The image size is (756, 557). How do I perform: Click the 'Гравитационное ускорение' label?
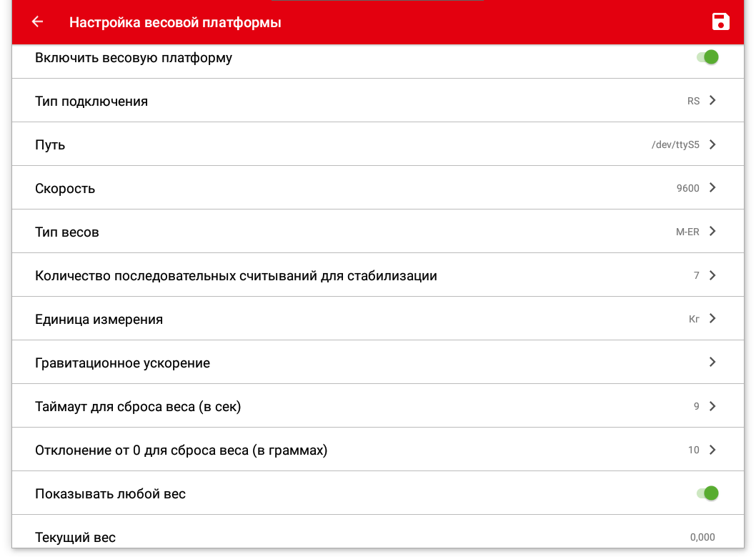tap(122, 363)
